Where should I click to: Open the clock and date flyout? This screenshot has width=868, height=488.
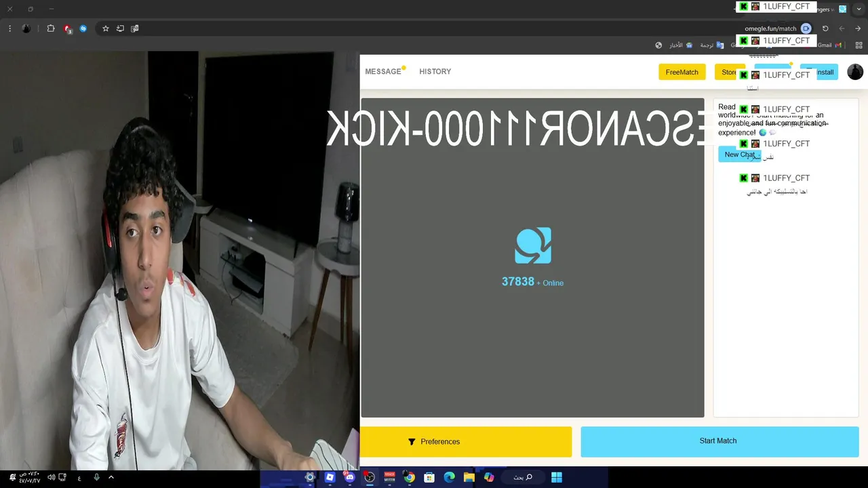[x=30, y=478]
